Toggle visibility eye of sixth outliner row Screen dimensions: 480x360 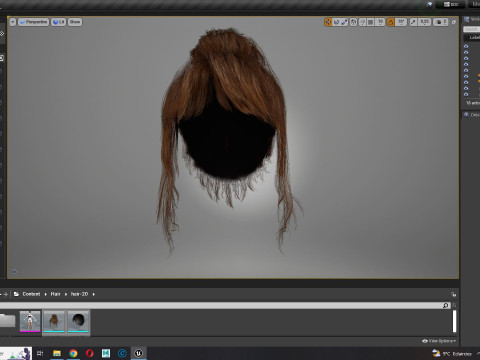[x=466, y=76]
